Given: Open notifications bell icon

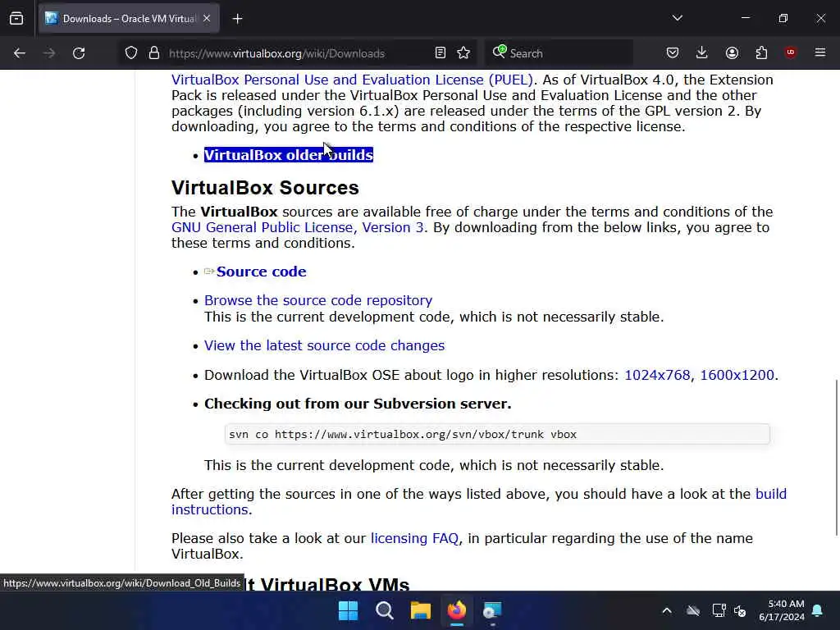Looking at the screenshot, I should click(x=818, y=610).
